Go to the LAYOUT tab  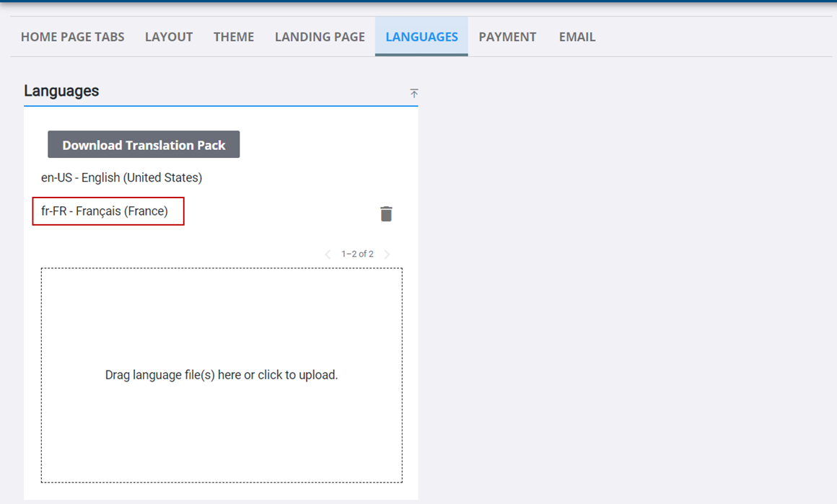click(x=168, y=36)
